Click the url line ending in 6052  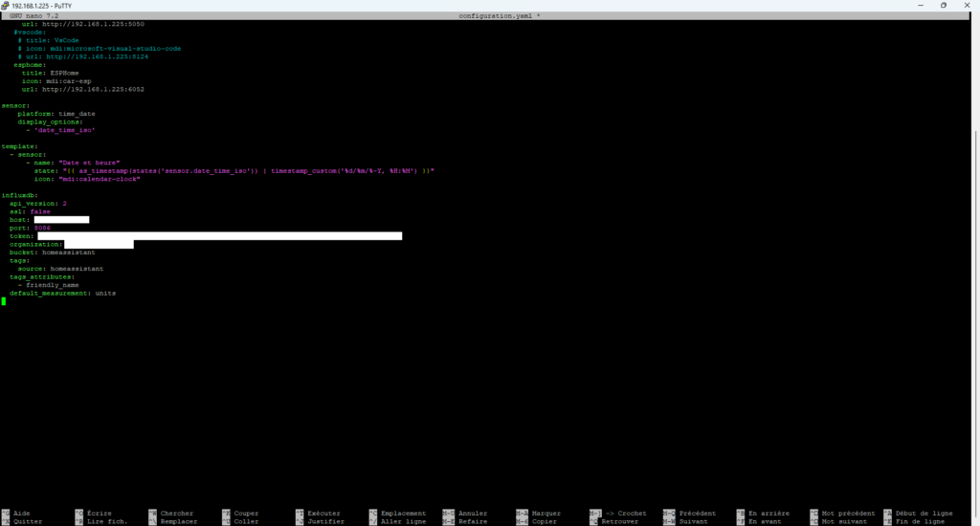pyautogui.click(x=83, y=89)
